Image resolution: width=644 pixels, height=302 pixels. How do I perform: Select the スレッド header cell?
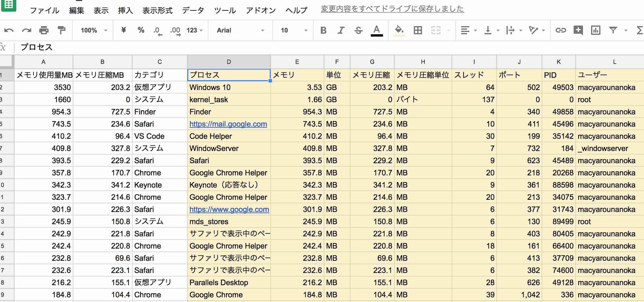point(474,75)
